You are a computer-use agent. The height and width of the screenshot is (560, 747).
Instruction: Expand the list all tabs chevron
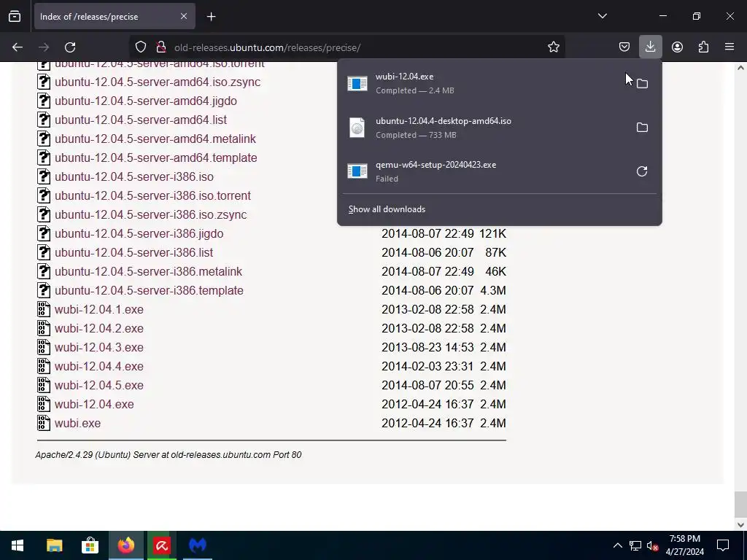(602, 16)
